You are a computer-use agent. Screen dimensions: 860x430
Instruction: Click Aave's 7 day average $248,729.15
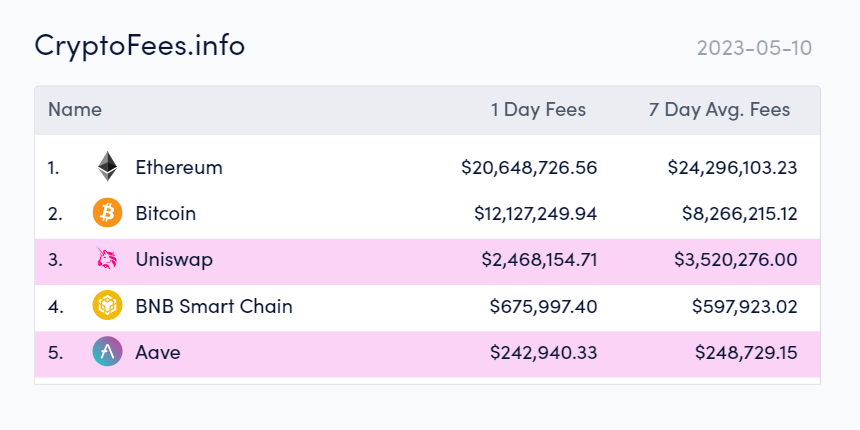[746, 352]
